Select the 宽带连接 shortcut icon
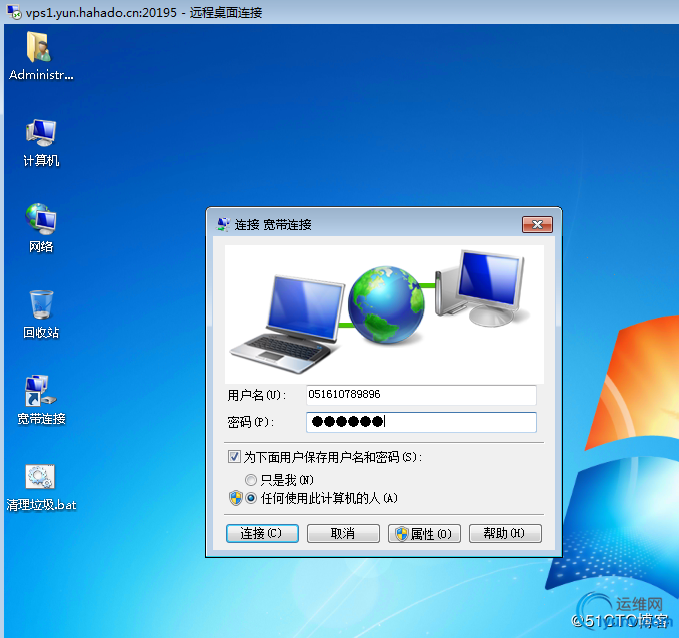Viewport: 679px width, 638px height. coord(41,400)
